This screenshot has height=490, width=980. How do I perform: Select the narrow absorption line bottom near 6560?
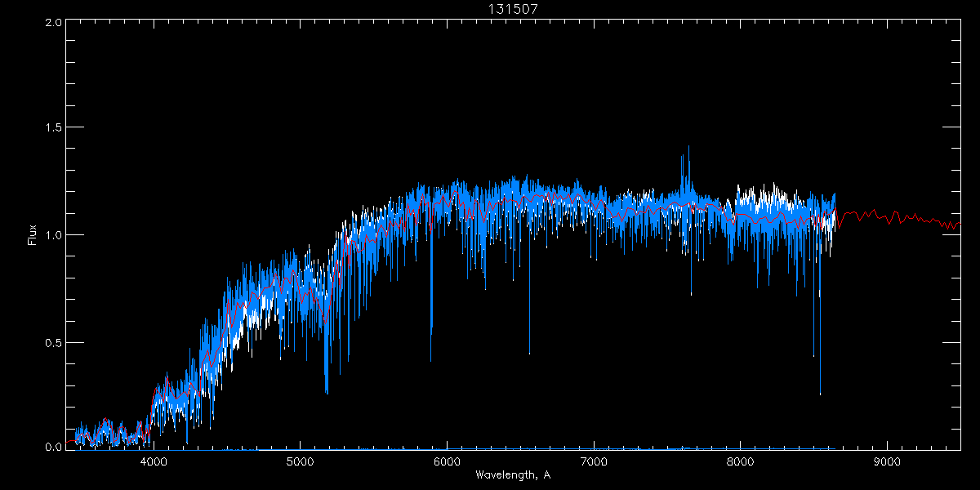(x=529, y=353)
